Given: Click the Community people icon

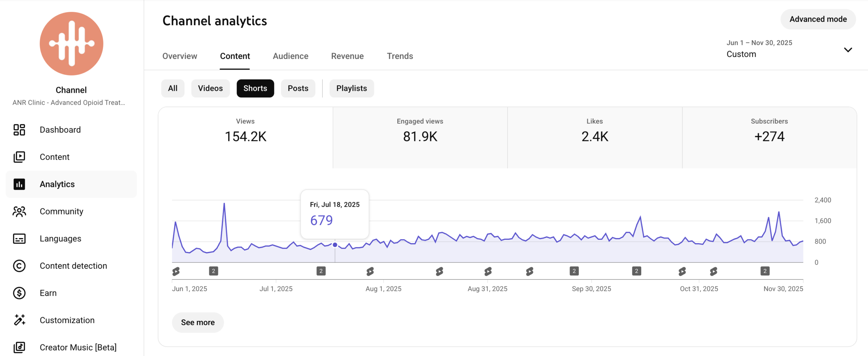Looking at the screenshot, I should pyautogui.click(x=19, y=211).
